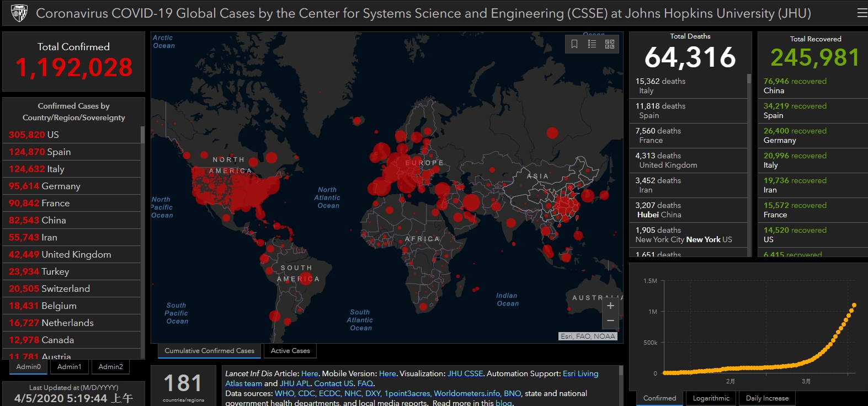Show the Daily Increase chart
The image size is (868, 406).
tap(767, 398)
